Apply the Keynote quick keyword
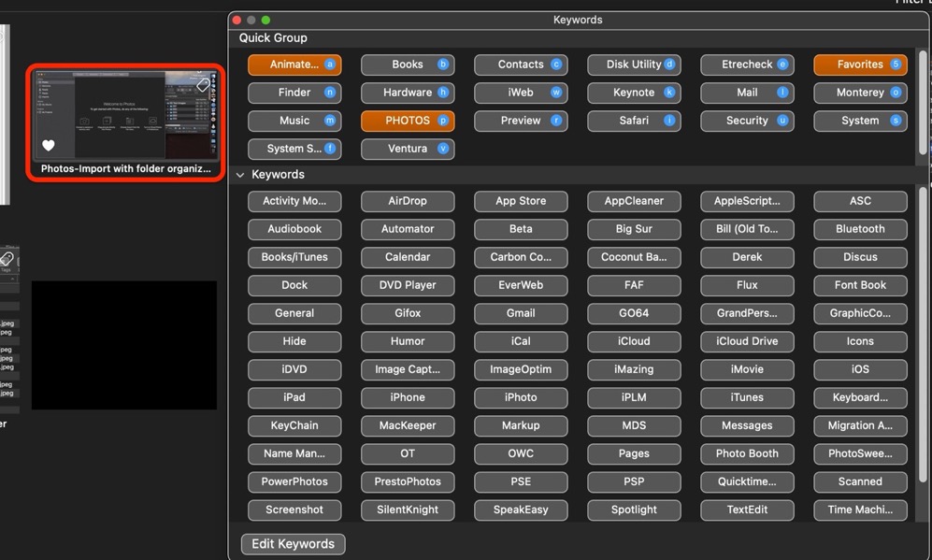Viewport: 932px width, 560px height. click(634, 93)
